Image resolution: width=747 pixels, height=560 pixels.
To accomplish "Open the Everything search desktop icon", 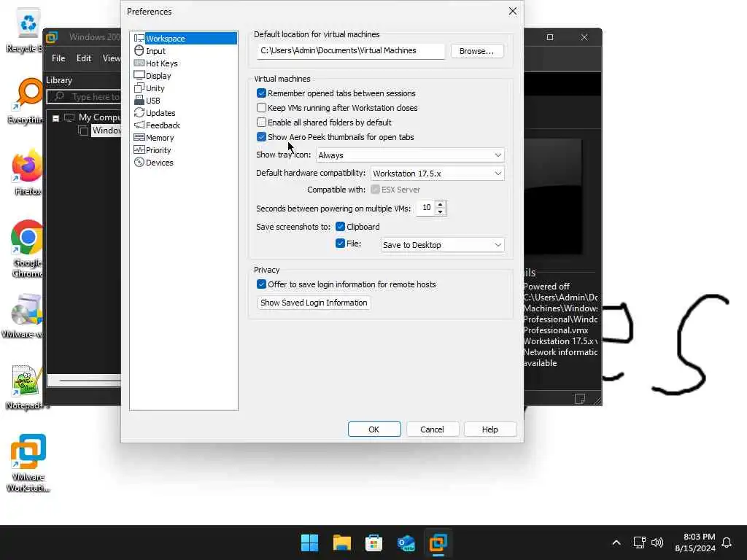I will (27, 101).
